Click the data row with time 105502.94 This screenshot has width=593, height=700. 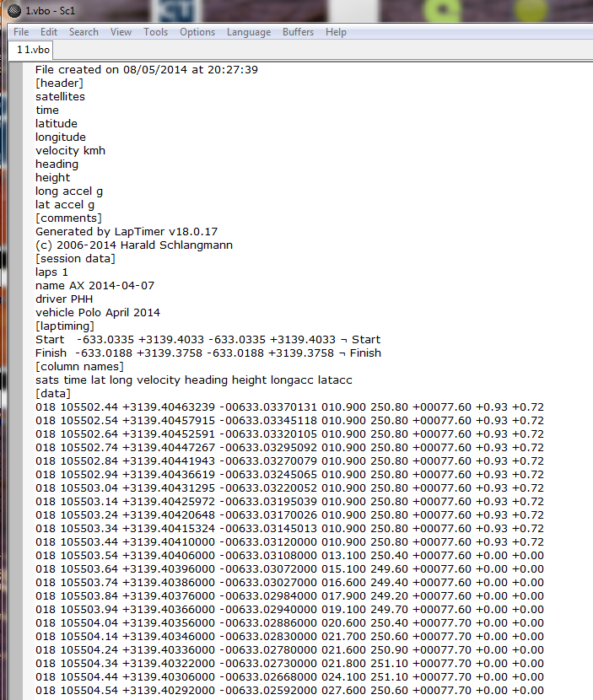point(289,475)
